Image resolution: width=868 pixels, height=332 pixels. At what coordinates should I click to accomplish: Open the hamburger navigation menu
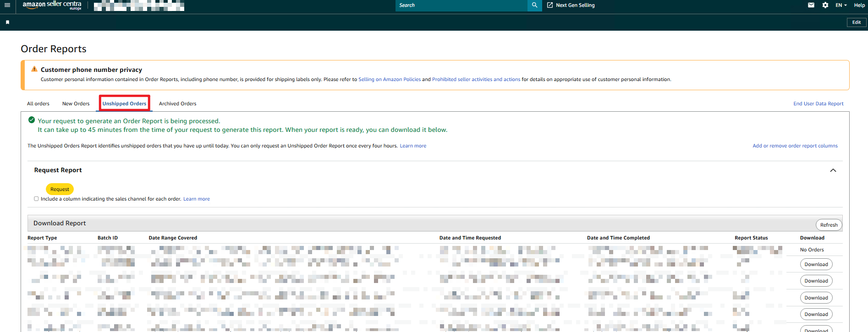pos(7,5)
